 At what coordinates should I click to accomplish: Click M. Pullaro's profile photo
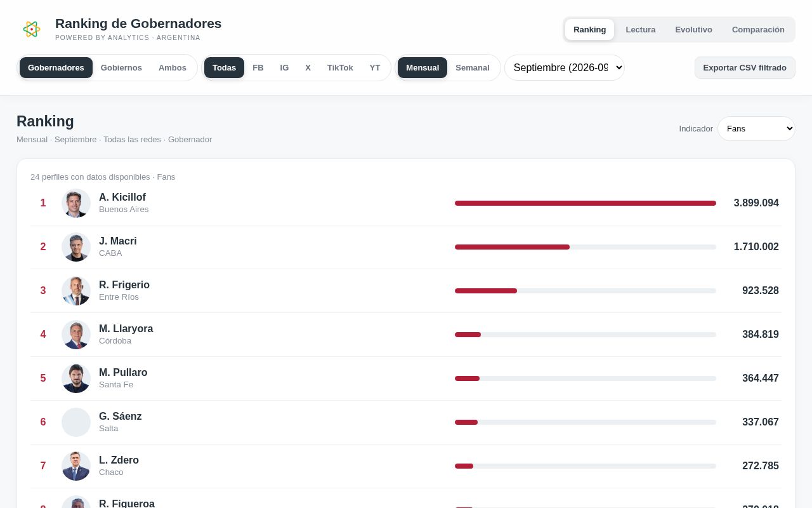pos(76,378)
